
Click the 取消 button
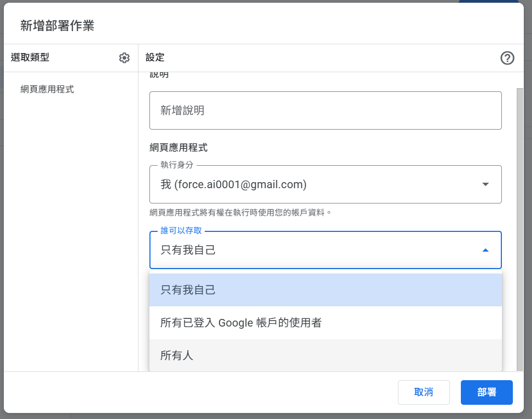424,392
